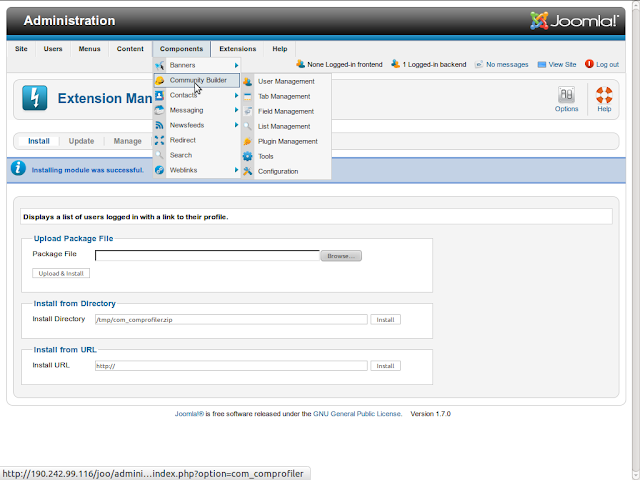Click the Community Builder hard-hat icon
This screenshot has width=640, height=480.
click(160, 80)
